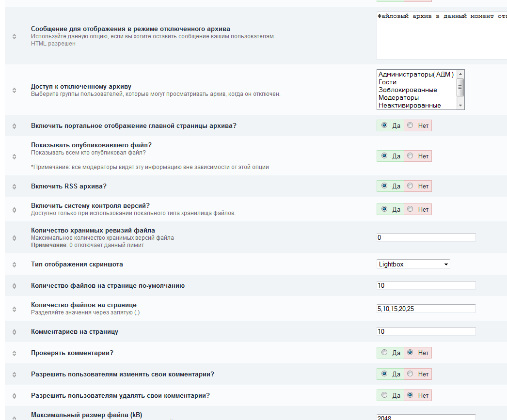Screen dimensions: 507x420
Task: Click reorder handle beside 'Включить систему контроля версий?'
Action: point(14,209)
